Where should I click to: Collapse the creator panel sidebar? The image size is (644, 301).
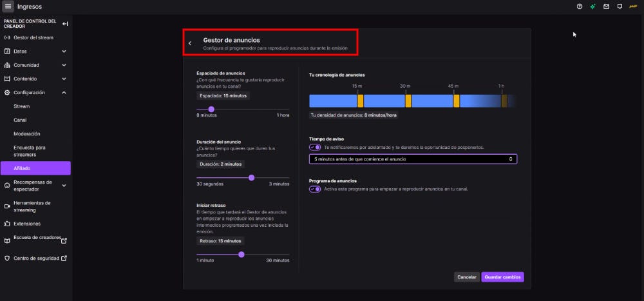click(65, 24)
